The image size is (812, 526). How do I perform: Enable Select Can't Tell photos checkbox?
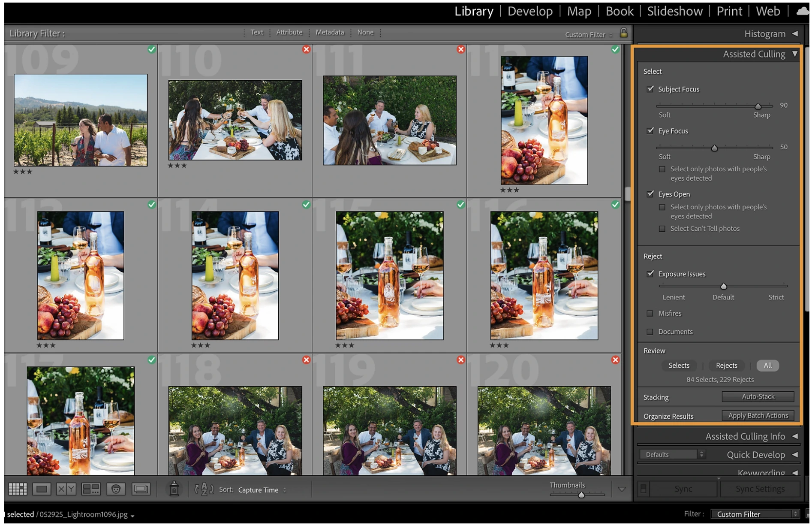(662, 229)
